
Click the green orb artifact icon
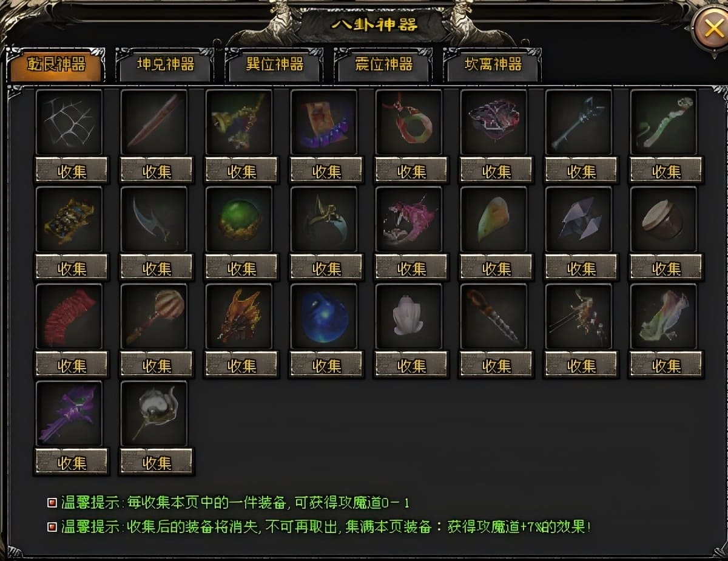(x=239, y=219)
